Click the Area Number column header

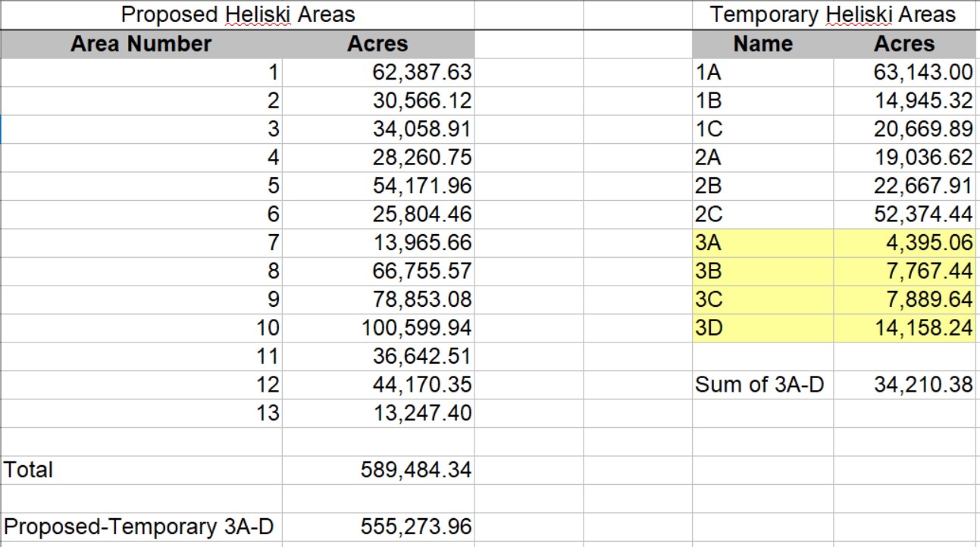(141, 44)
